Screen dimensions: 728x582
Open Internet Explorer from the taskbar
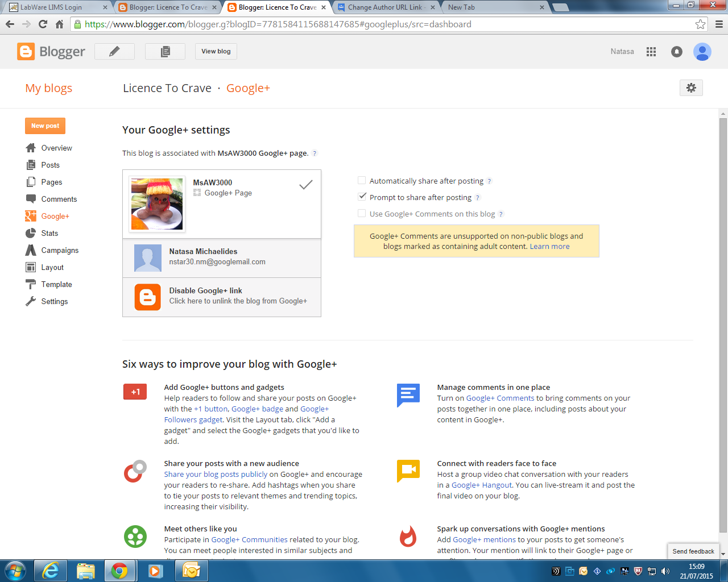click(51, 571)
